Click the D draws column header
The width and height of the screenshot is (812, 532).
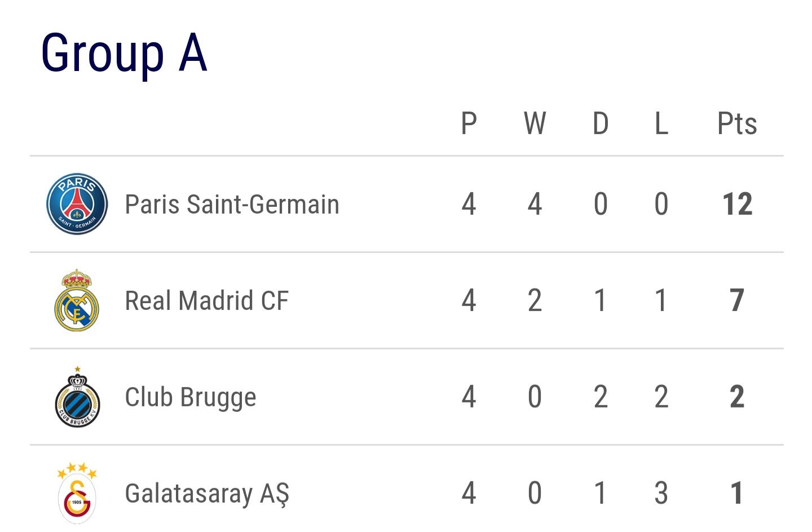(x=601, y=123)
